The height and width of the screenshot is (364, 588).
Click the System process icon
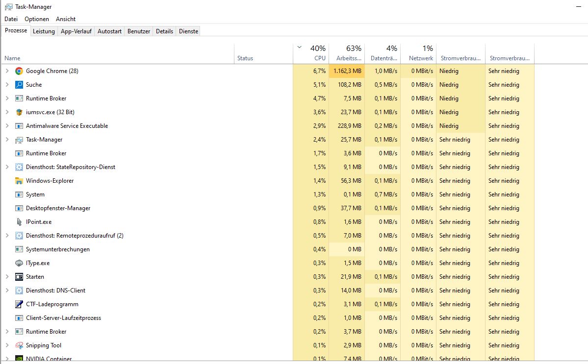(x=19, y=194)
